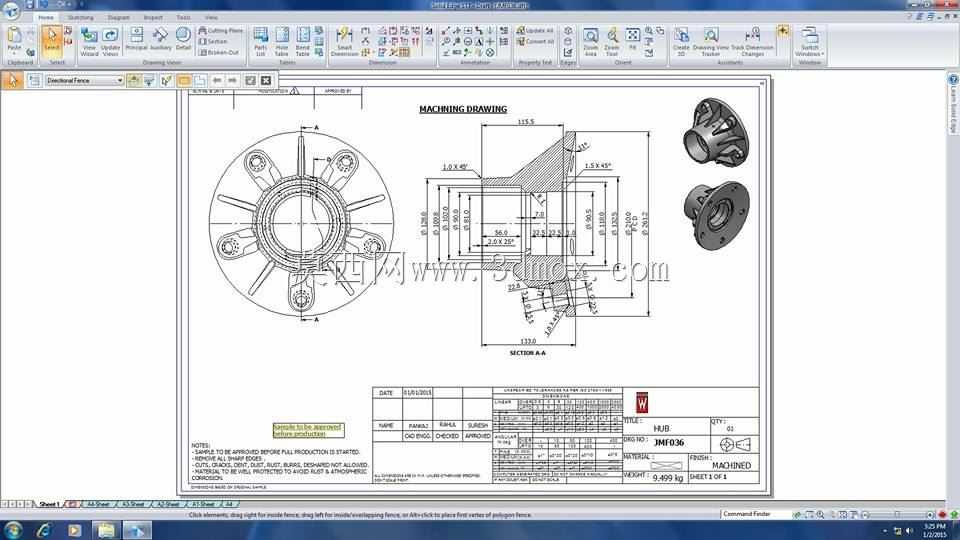Click the command bar select arrow icon
This screenshot has height=540, width=960.
coord(12,80)
